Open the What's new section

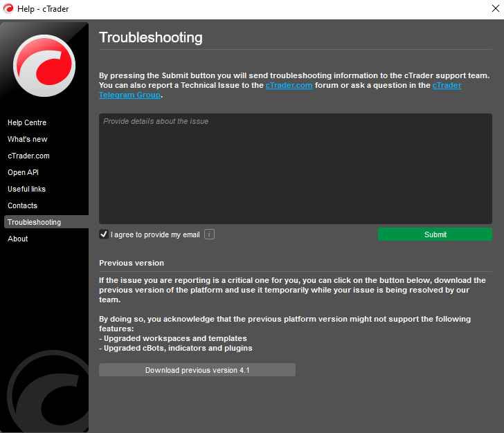point(27,140)
